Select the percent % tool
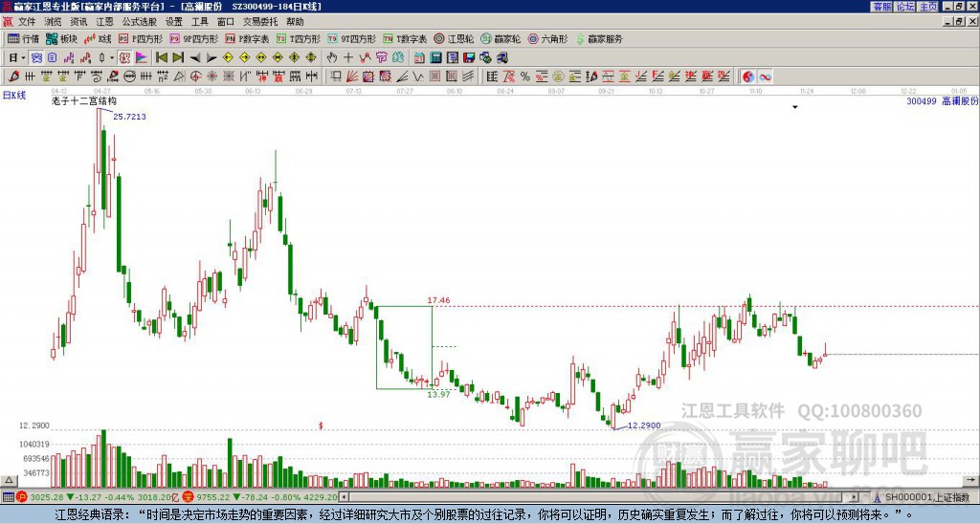Screen dimensions: 980x524 point(525,76)
